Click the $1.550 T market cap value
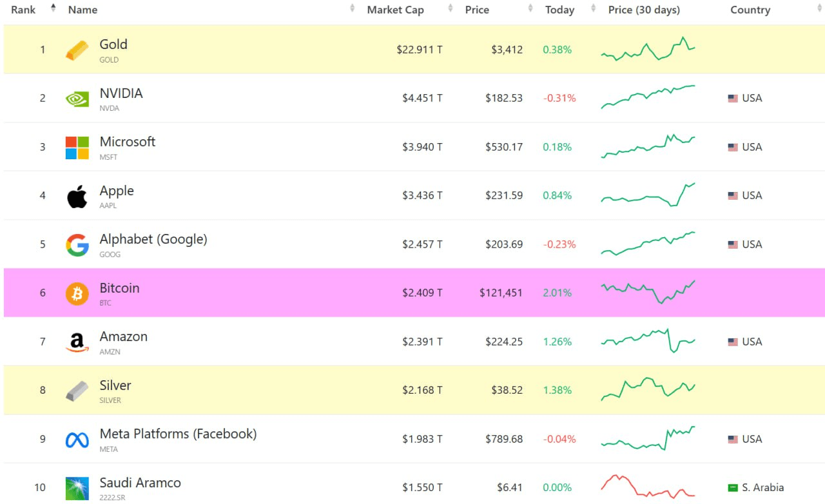The width and height of the screenshot is (825, 504). 422,488
